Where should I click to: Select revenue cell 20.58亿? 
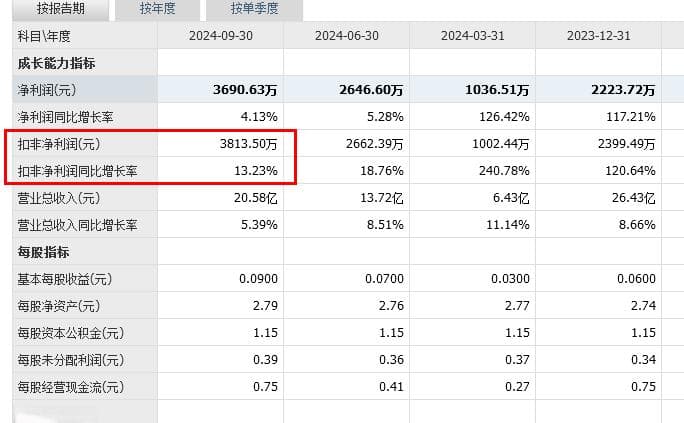[x=256, y=198]
